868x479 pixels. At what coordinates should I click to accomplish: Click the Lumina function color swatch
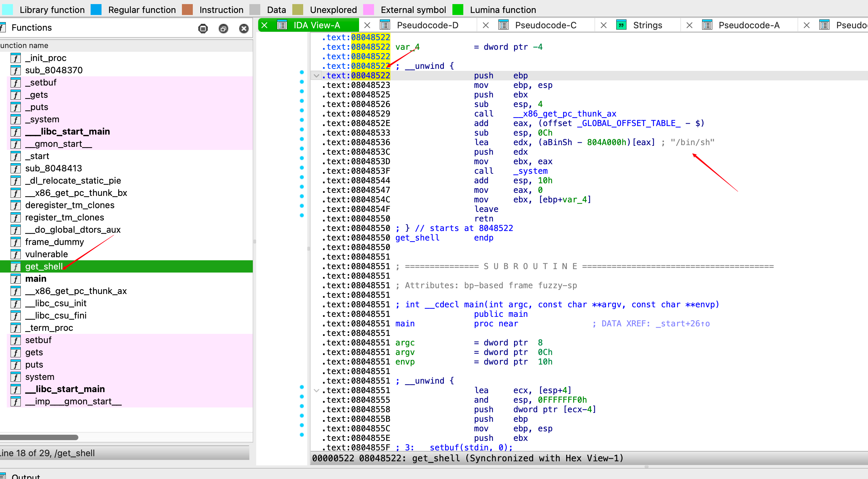pos(458,10)
